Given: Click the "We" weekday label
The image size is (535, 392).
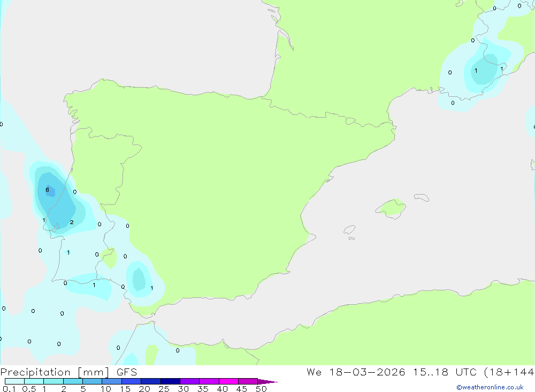Looking at the screenshot, I should [314, 372].
